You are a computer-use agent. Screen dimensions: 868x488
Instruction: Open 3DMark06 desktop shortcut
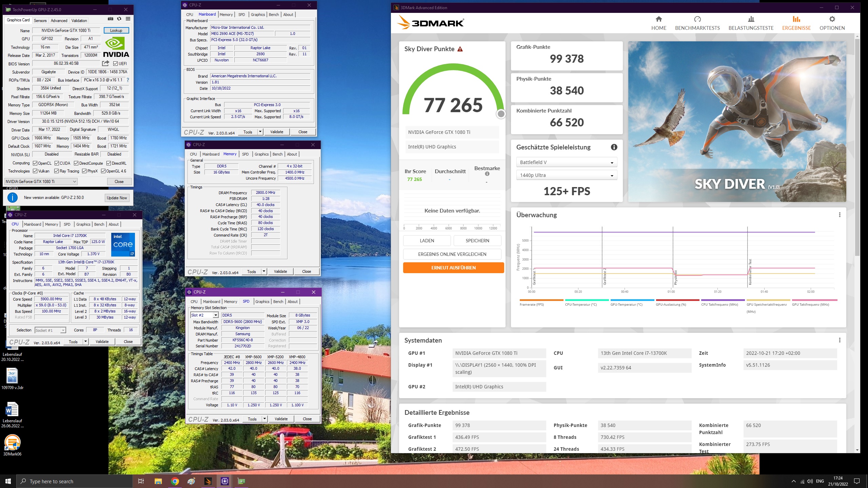coord(12,445)
